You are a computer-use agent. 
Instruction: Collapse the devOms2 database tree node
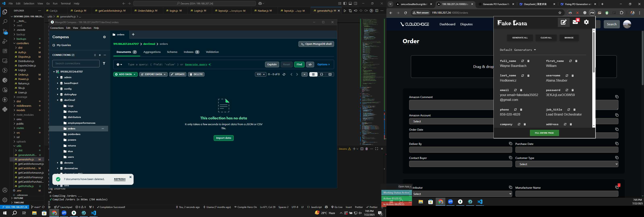coord(58,100)
